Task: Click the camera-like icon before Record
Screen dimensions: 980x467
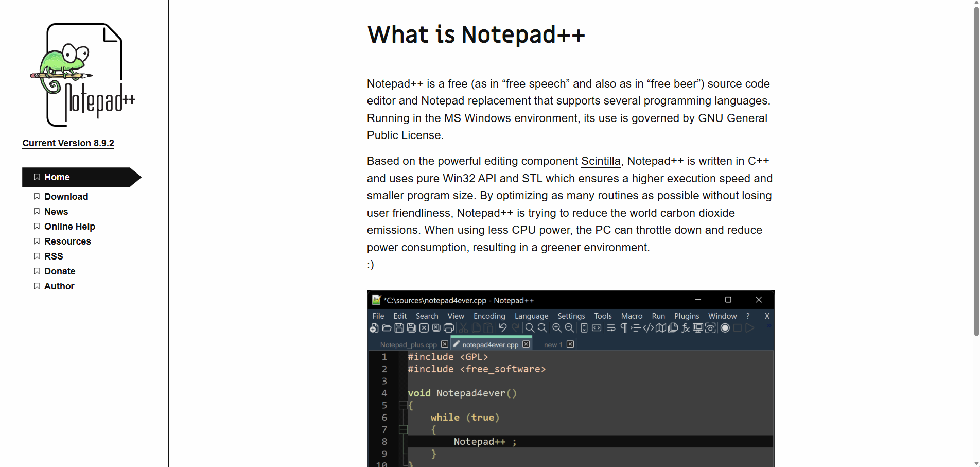Action: [710, 328]
